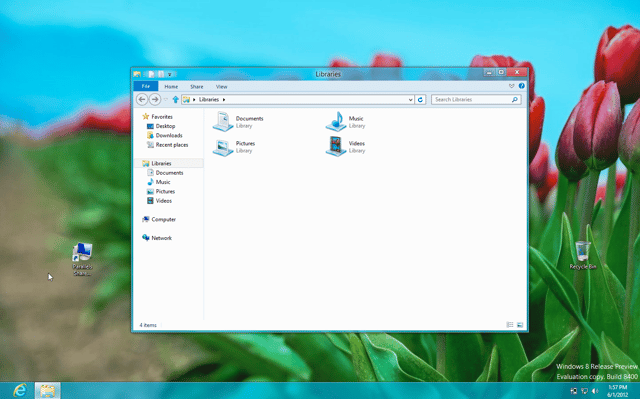The height and width of the screenshot is (399, 640).
Task: Expand the Customize Quick Access Toolbar dropdown
Action: (x=169, y=74)
